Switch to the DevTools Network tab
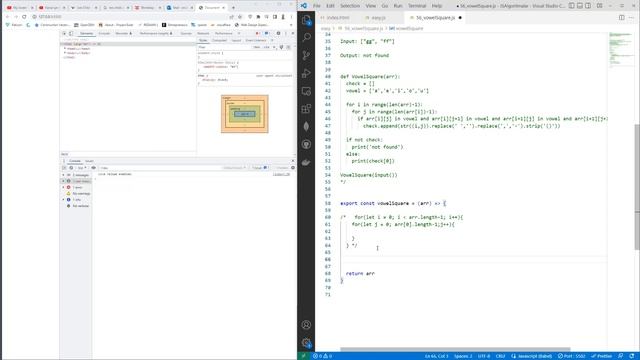This screenshot has width=640, height=360. pyautogui.click(x=203, y=33)
